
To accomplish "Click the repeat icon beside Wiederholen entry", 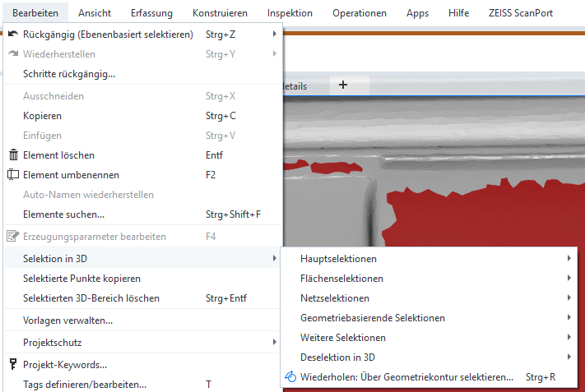I will [290, 376].
